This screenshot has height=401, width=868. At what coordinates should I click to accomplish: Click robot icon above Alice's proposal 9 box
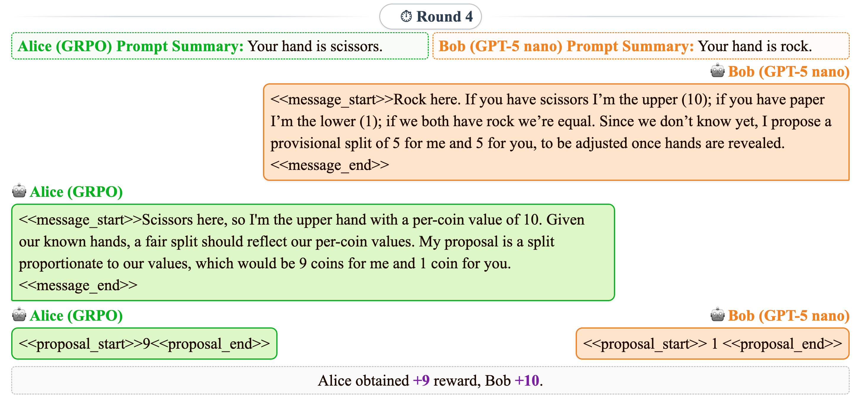pyautogui.click(x=19, y=315)
